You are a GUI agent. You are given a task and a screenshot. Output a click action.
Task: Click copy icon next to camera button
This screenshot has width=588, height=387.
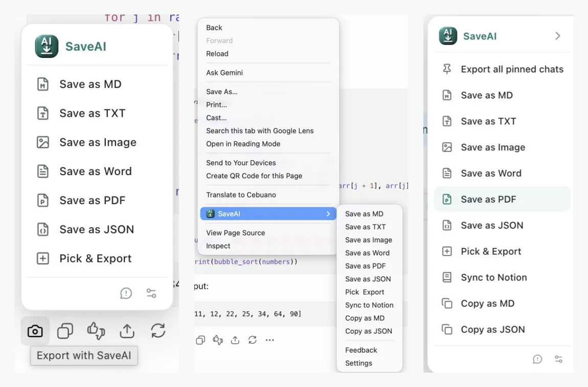[x=65, y=331]
